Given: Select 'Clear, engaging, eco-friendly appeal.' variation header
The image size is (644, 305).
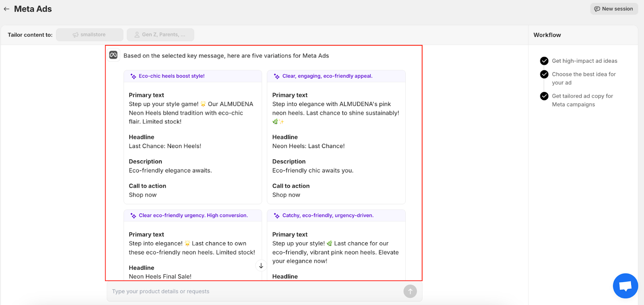Looking at the screenshot, I should tap(336, 76).
